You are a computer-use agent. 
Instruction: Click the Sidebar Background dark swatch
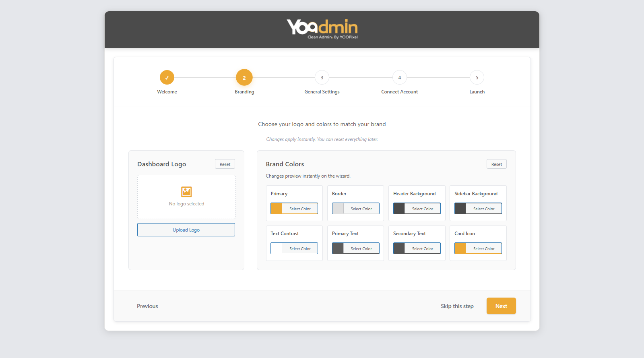[x=460, y=209]
